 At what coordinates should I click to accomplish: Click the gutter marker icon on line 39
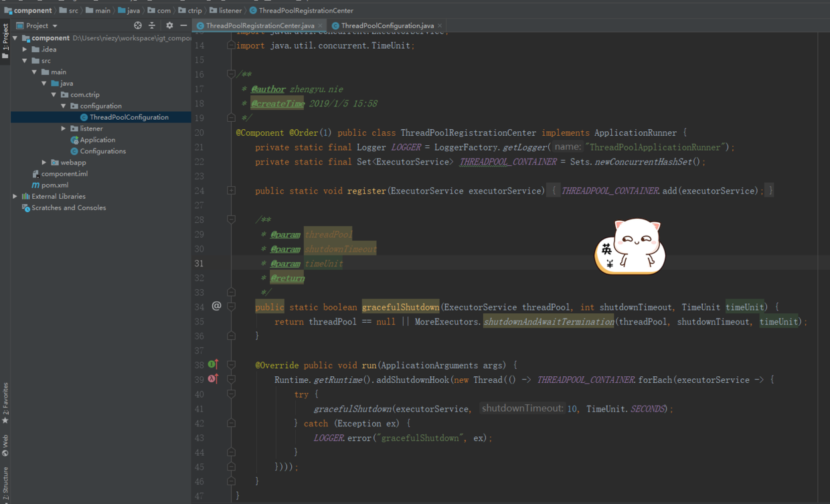tap(213, 379)
